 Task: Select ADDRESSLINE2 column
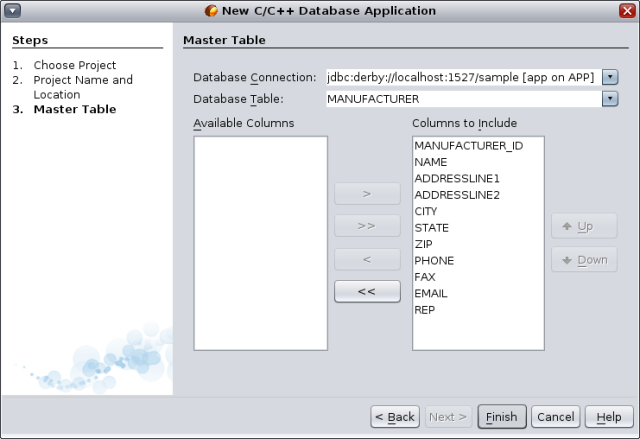478,195
